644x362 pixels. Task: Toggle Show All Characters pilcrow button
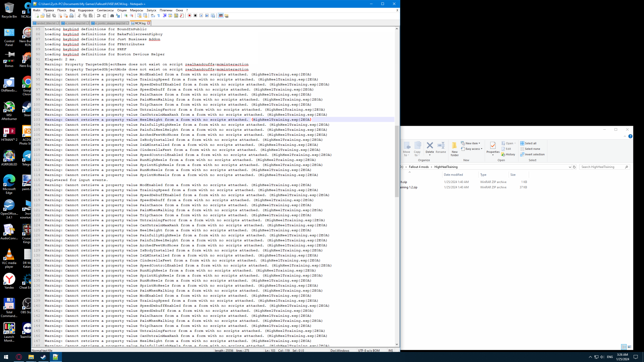click(x=159, y=16)
